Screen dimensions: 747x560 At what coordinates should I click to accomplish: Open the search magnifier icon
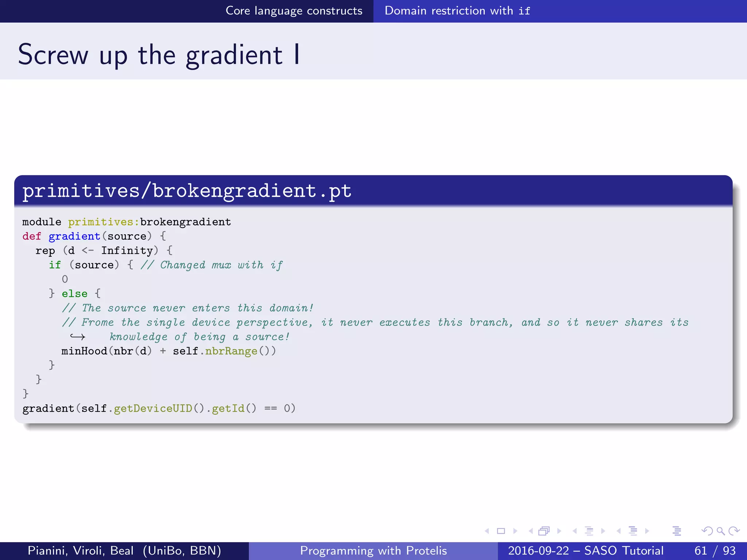coord(720,531)
